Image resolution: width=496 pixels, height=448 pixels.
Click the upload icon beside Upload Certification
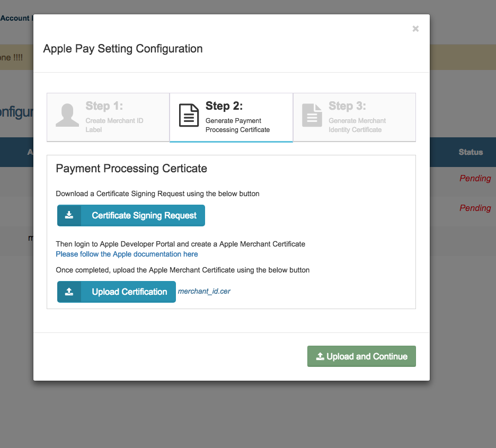click(x=69, y=292)
